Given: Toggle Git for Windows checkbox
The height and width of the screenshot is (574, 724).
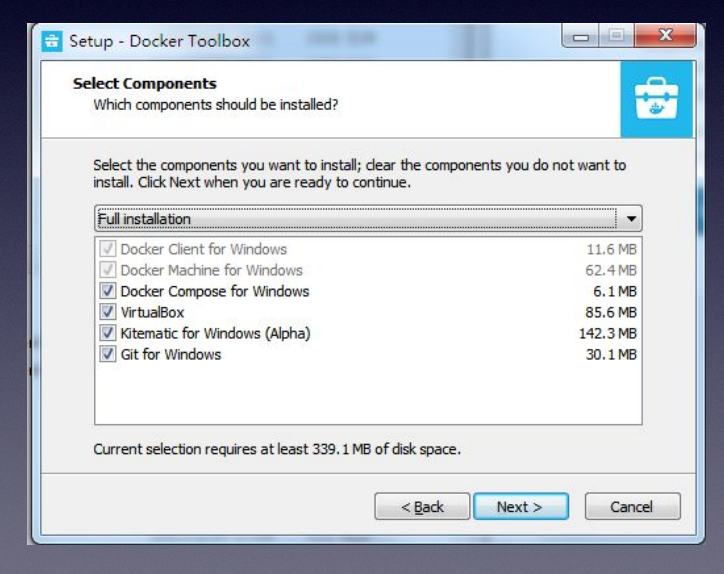Looking at the screenshot, I should click(108, 354).
